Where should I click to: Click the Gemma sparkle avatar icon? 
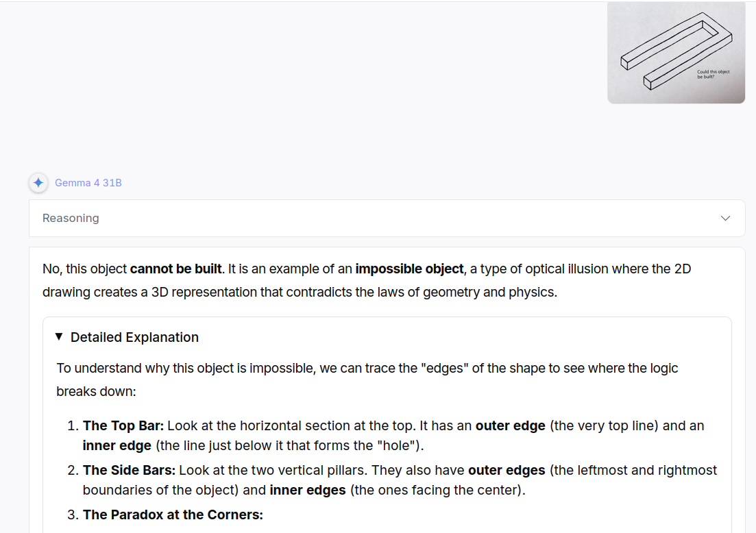pyautogui.click(x=38, y=183)
